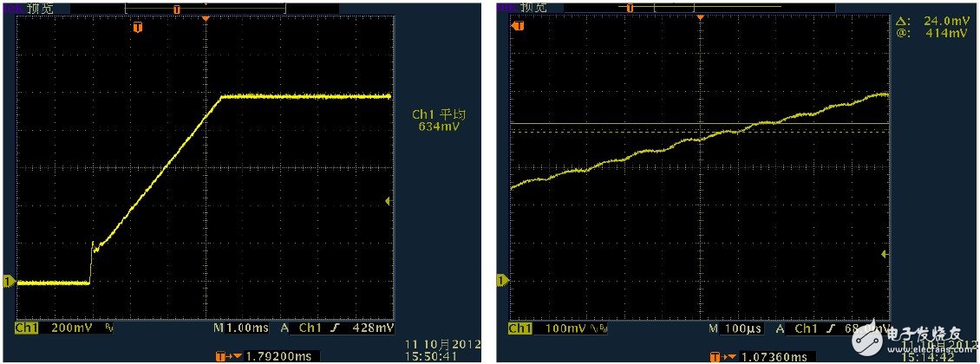Click the Ch1 ground marker on right scope

(501, 280)
